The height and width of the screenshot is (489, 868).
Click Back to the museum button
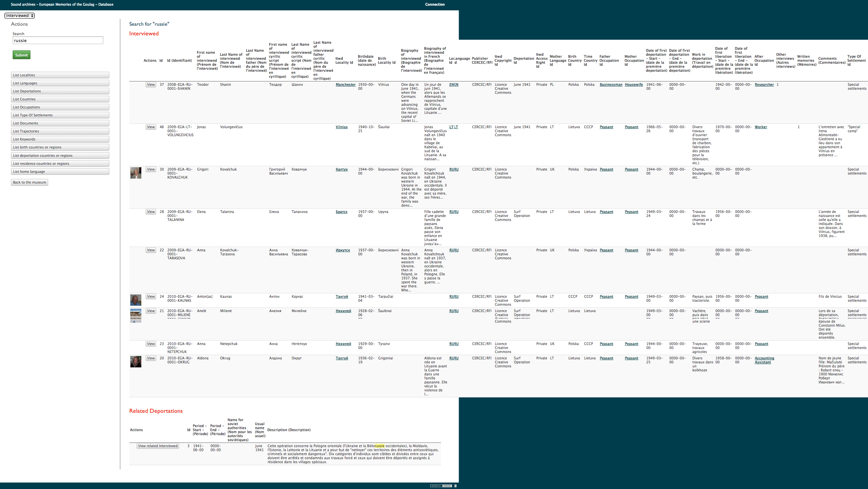(29, 182)
